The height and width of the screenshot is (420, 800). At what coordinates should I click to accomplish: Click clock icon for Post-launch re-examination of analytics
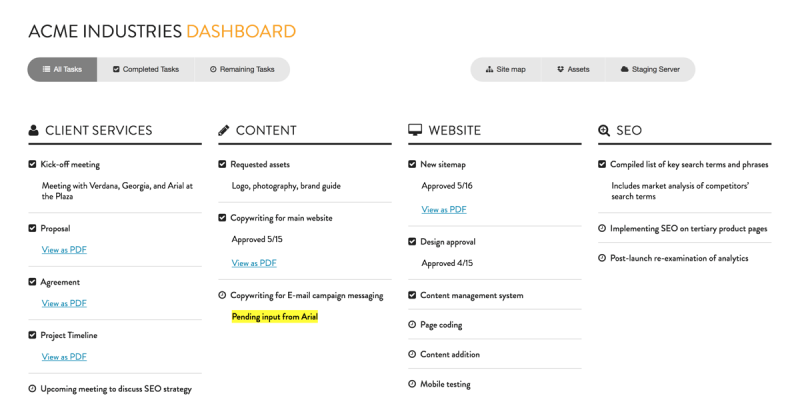pos(602,258)
